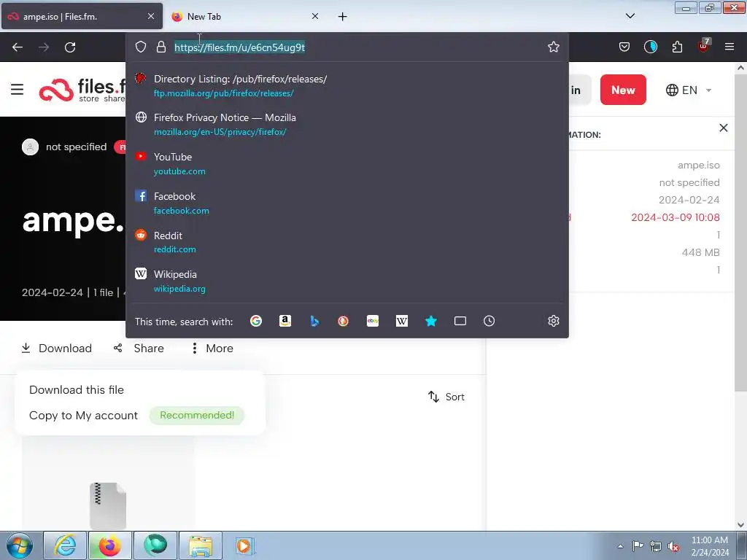This screenshot has height=560, width=747.
Task: Search this time with DuckDuckGo
Action: (x=343, y=321)
